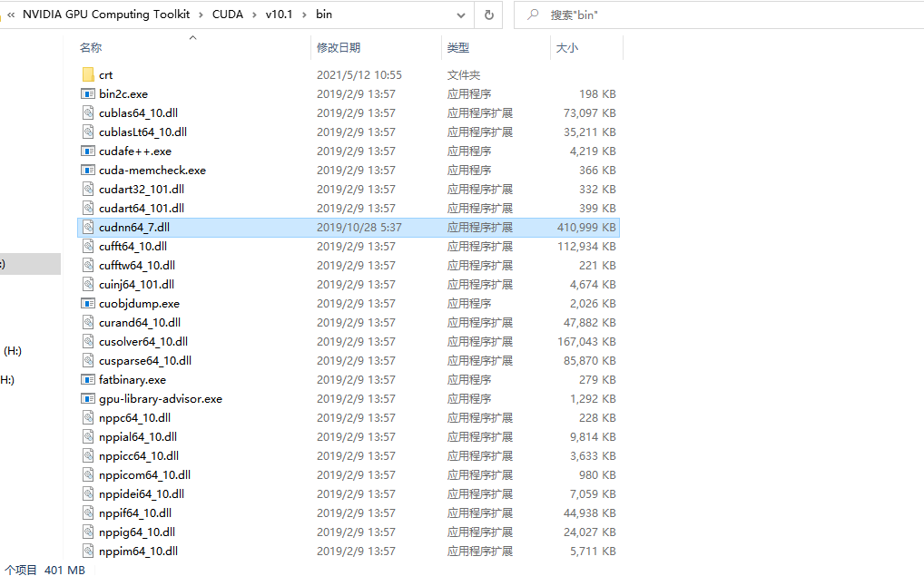924x576 pixels.
Task: Click the bin2c.exe application icon
Action: (88, 93)
